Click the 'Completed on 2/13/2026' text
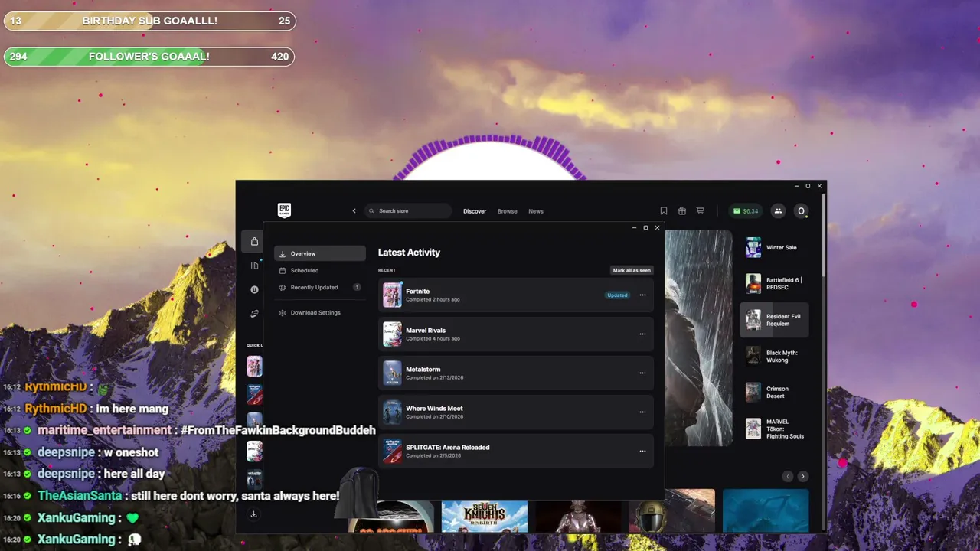The image size is (980, 551). 434,377
